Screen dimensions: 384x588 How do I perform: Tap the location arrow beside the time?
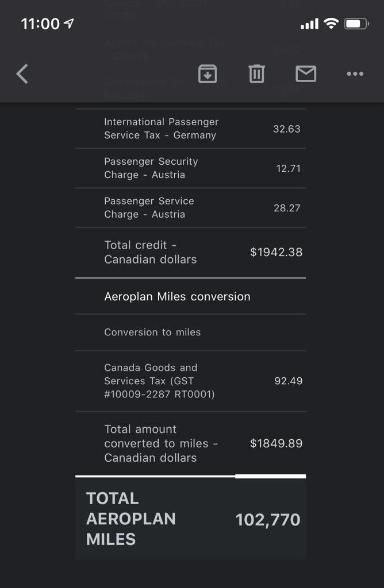[69, 24]
